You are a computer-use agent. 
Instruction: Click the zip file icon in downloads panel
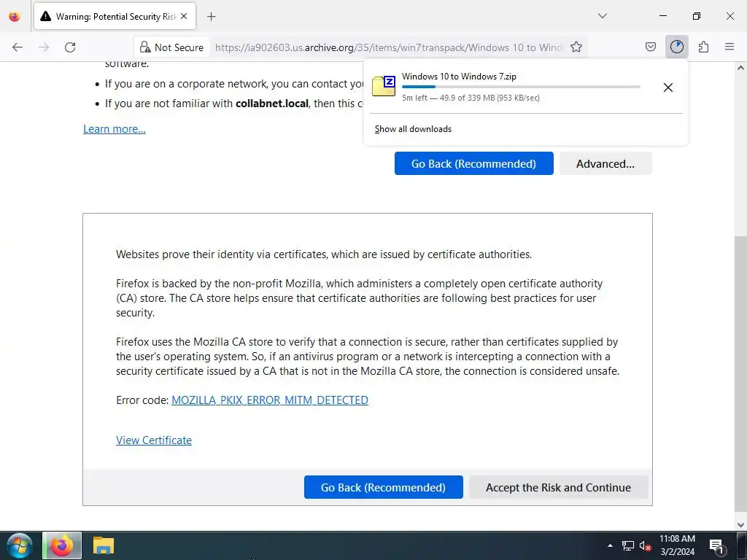(384, 86)
